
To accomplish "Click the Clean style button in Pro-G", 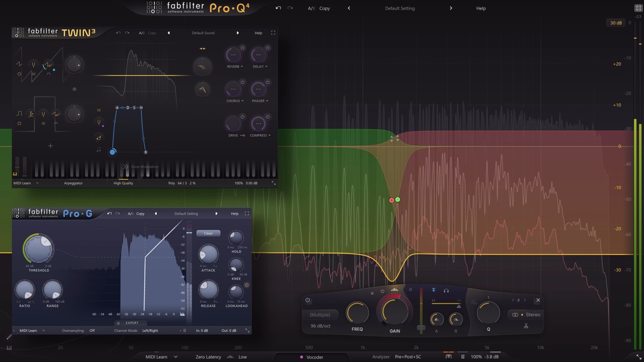I will [x=208, y=233].
